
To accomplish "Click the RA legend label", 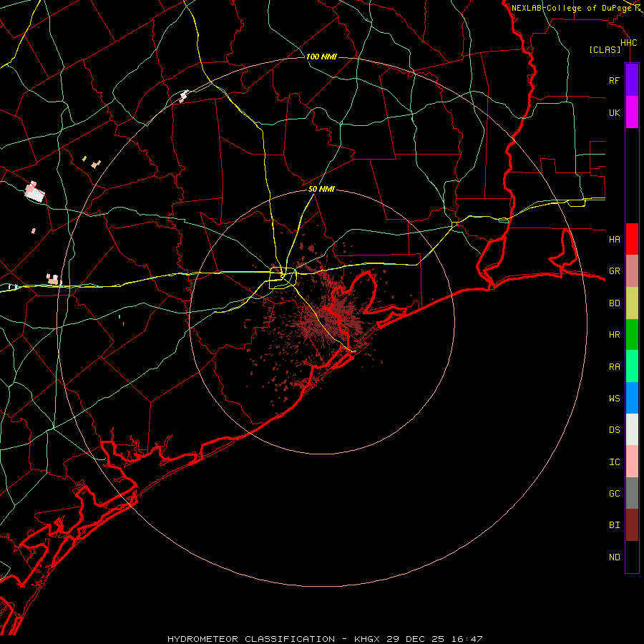I will coord(615,367).
